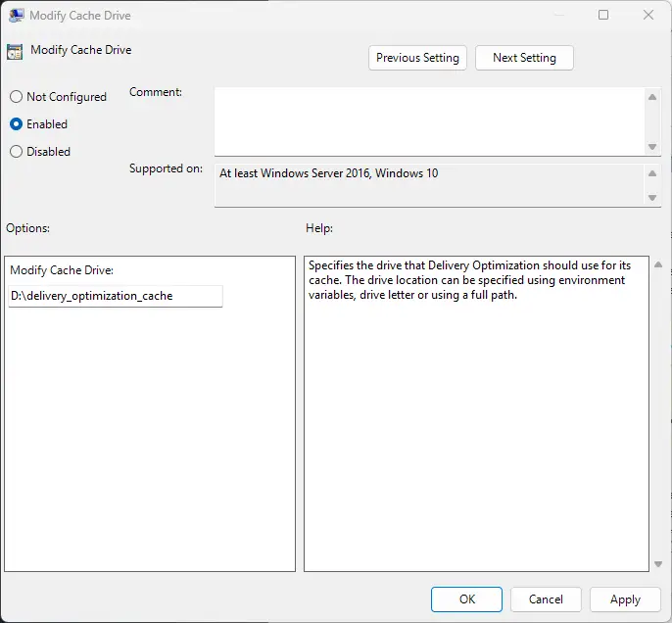
Task: Click Comment box scroll down arrow
Action: pyautogui.click(x=652, y=147)
